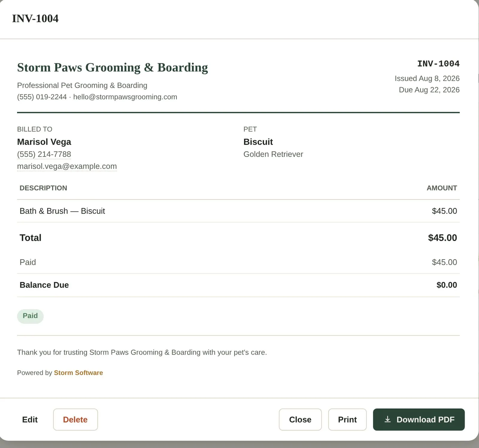Click the Balance Due label
This screenshot has height=448, width=479.
[x=44, y=285]
